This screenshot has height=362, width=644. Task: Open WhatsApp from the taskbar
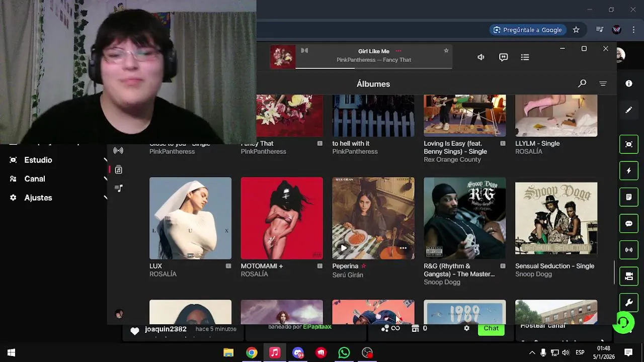(344, 353)
